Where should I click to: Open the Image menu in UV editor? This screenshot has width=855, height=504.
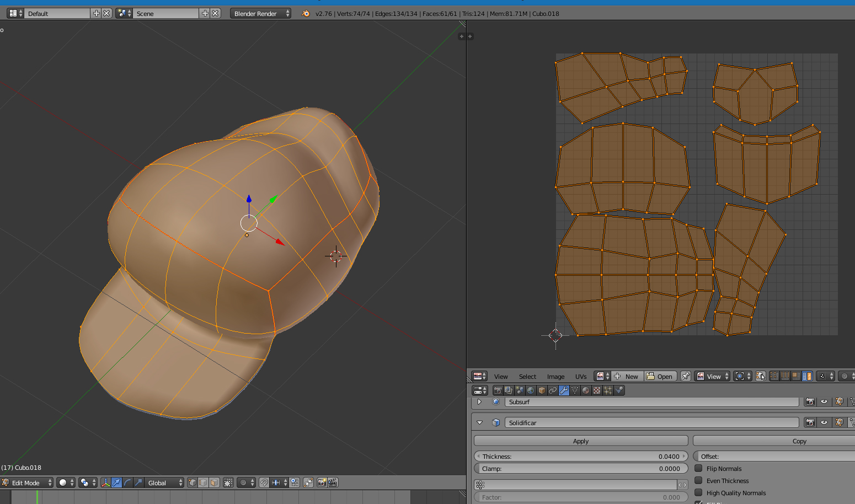point(555,377)
